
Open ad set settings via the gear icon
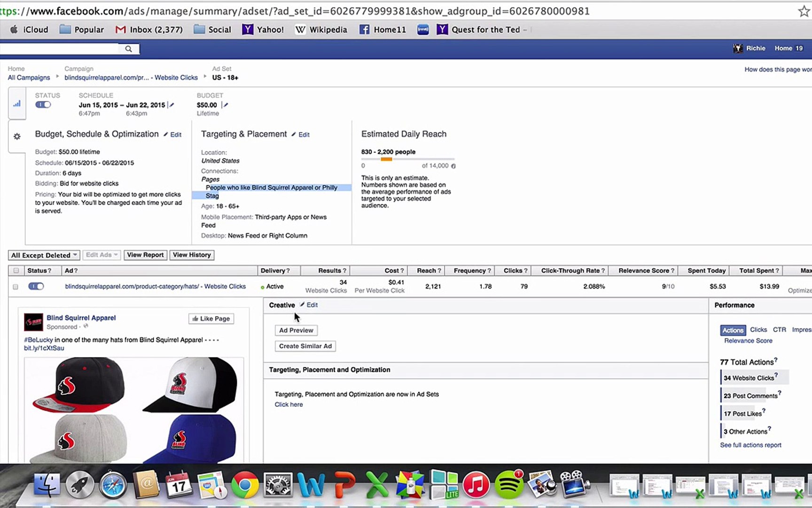17,136
